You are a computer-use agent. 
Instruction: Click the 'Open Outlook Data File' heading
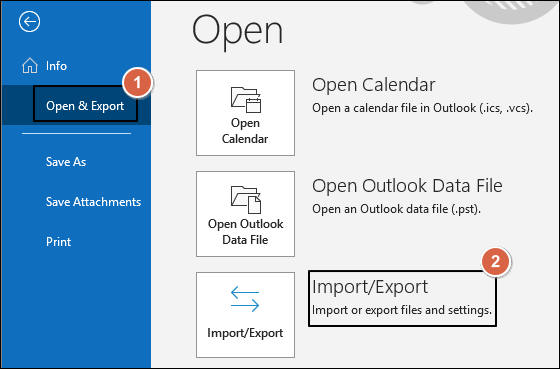(407, 186)
